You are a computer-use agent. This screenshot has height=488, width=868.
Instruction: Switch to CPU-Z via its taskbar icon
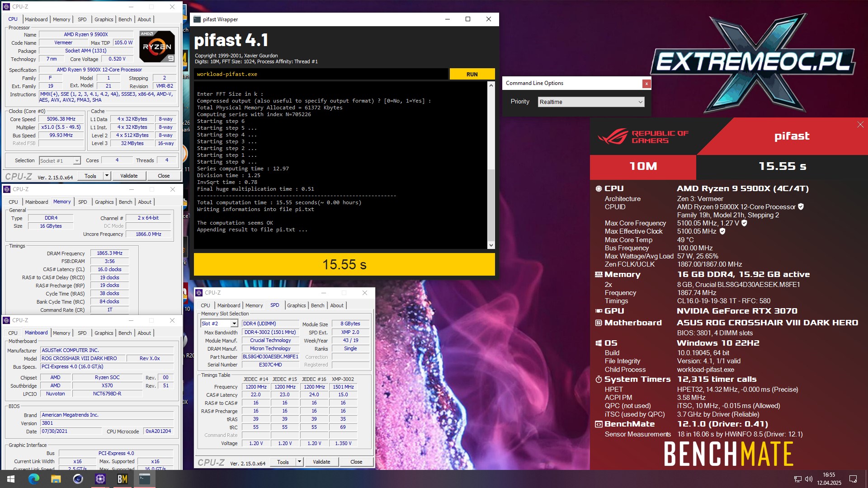100,479
